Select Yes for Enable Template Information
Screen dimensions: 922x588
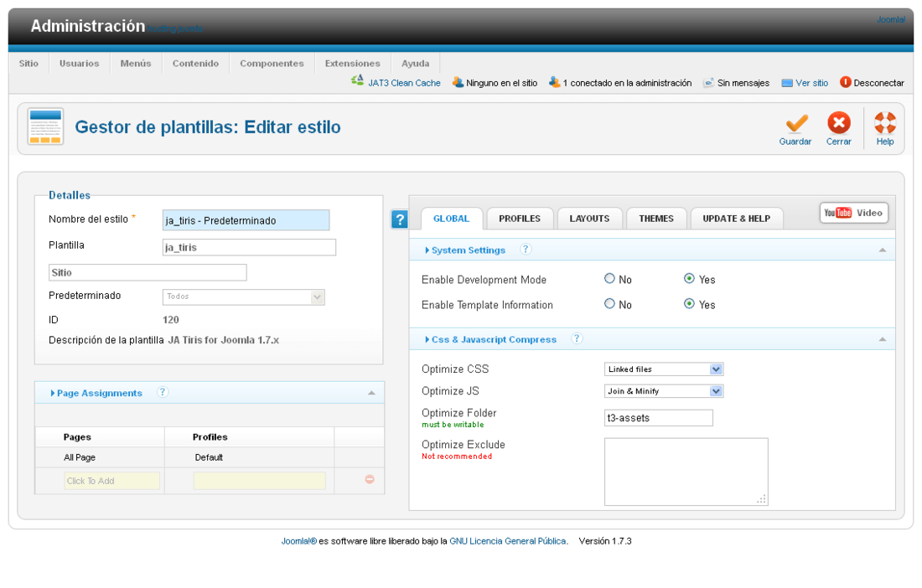coord(689,304)
